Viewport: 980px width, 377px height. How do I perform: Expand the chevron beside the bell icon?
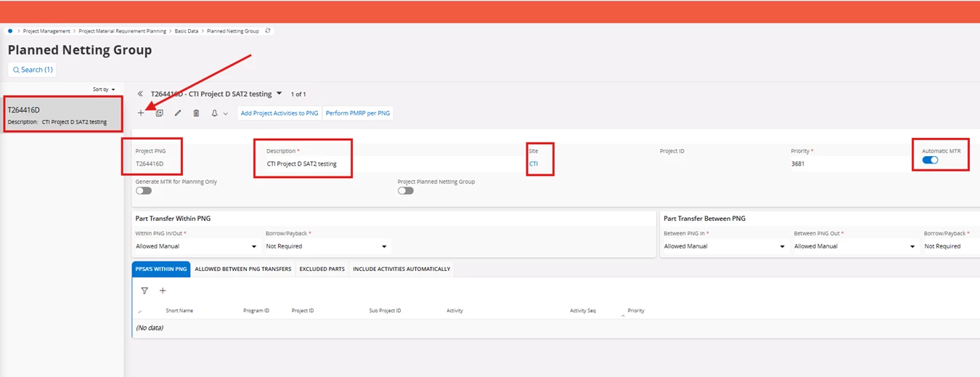[226, 114]
